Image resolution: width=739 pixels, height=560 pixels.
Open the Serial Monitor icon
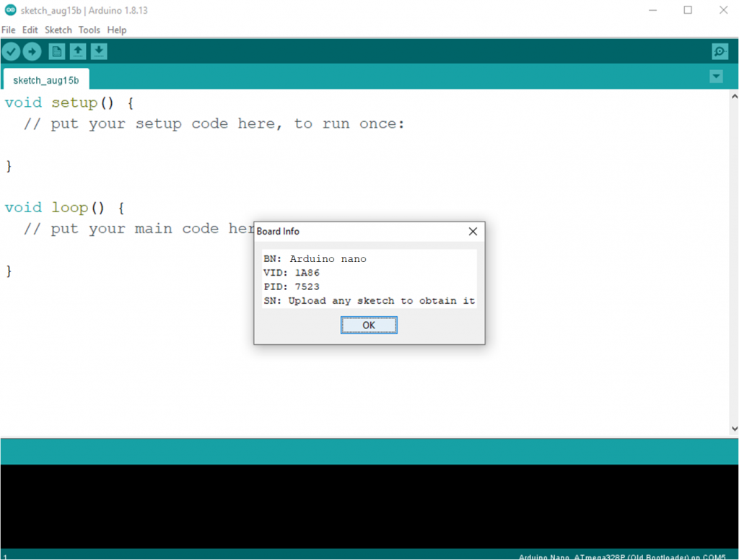pos(720,51)
